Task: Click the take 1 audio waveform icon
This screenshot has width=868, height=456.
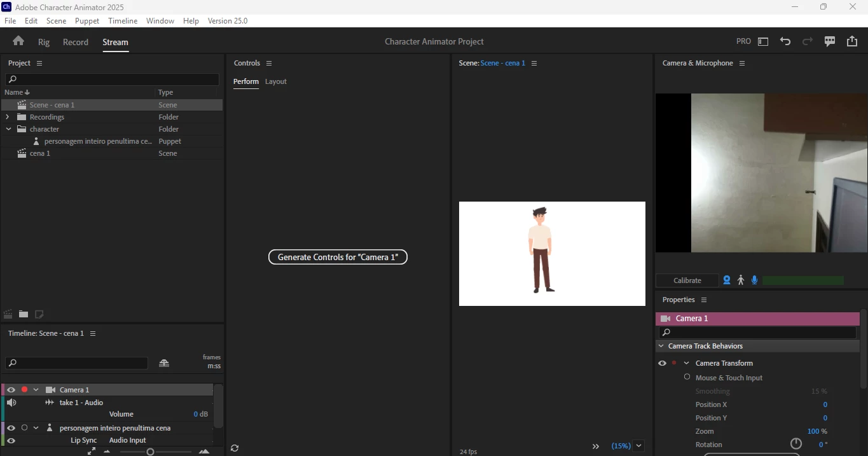Action: pyautogui.click(x=50, y=403)
